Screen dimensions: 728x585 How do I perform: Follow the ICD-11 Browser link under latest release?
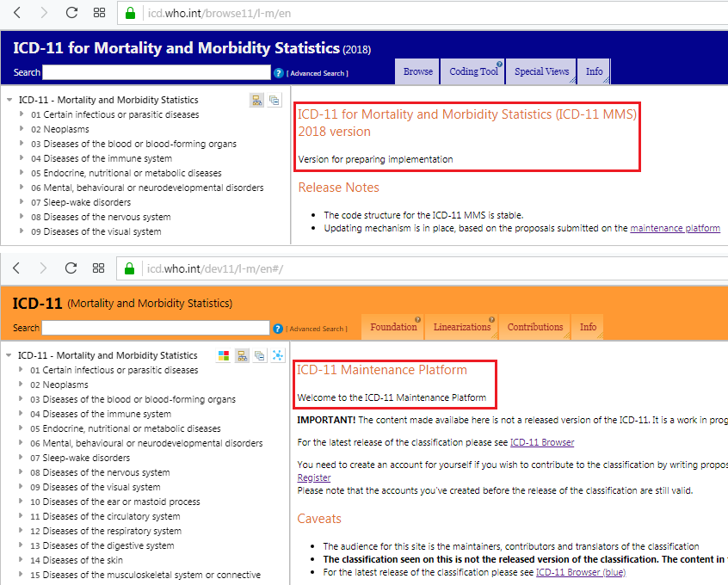[x=542, y=442]
